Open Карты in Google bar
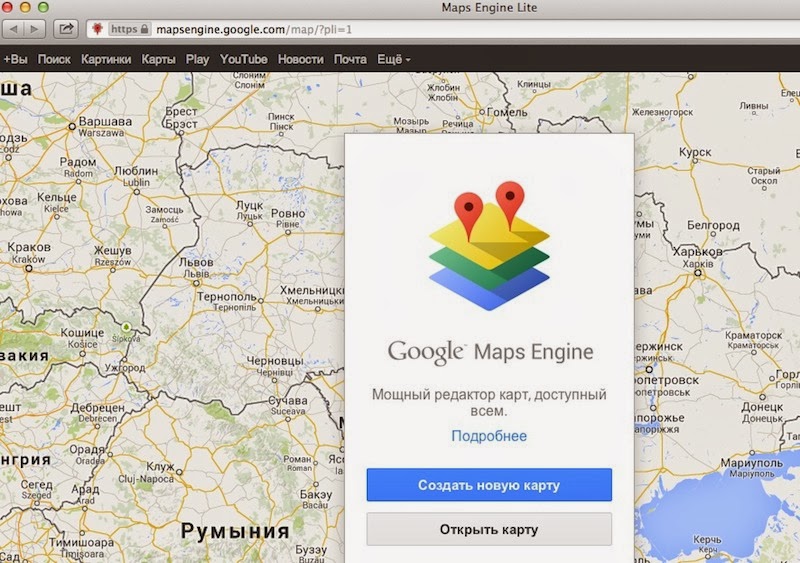 point(158,60)
